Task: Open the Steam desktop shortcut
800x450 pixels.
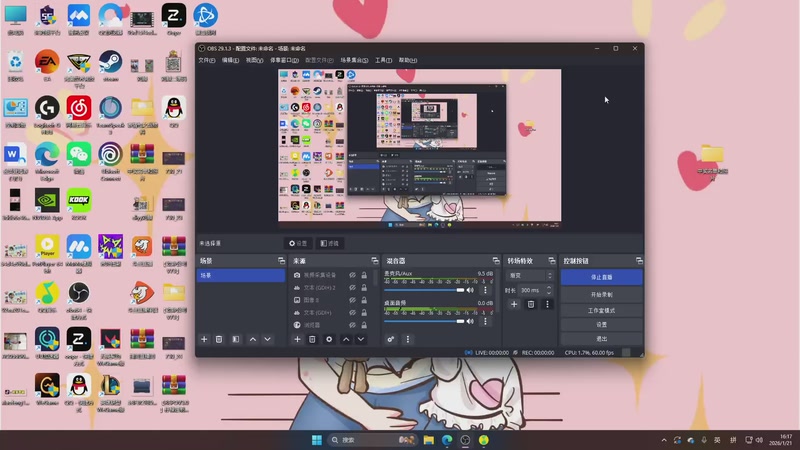Action: 110,66
